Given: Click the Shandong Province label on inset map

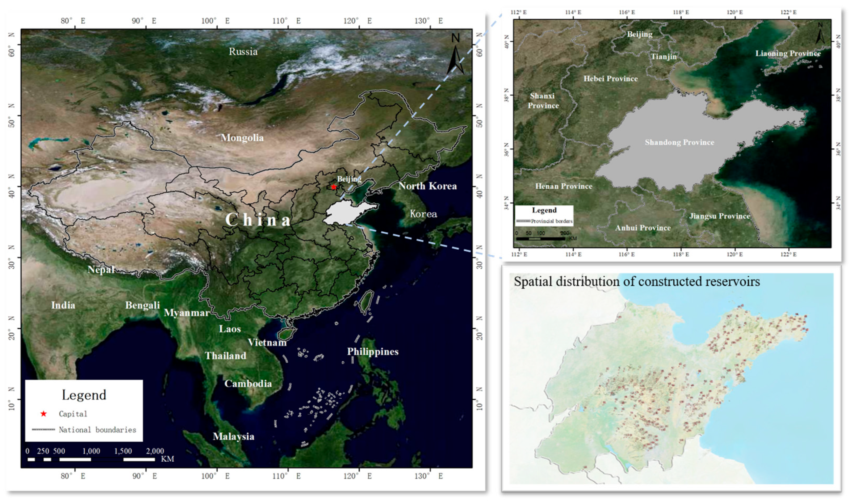Looking at the screenshot, I should (679, 142).
